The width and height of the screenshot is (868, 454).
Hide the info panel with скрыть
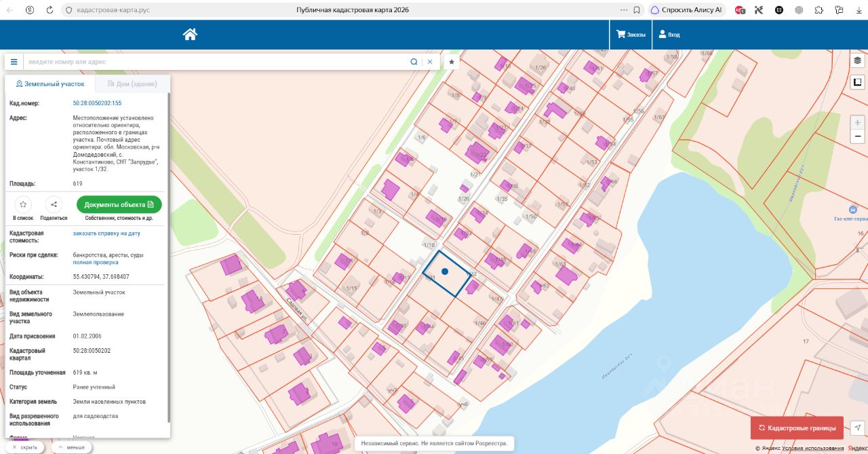coord(25,447)
